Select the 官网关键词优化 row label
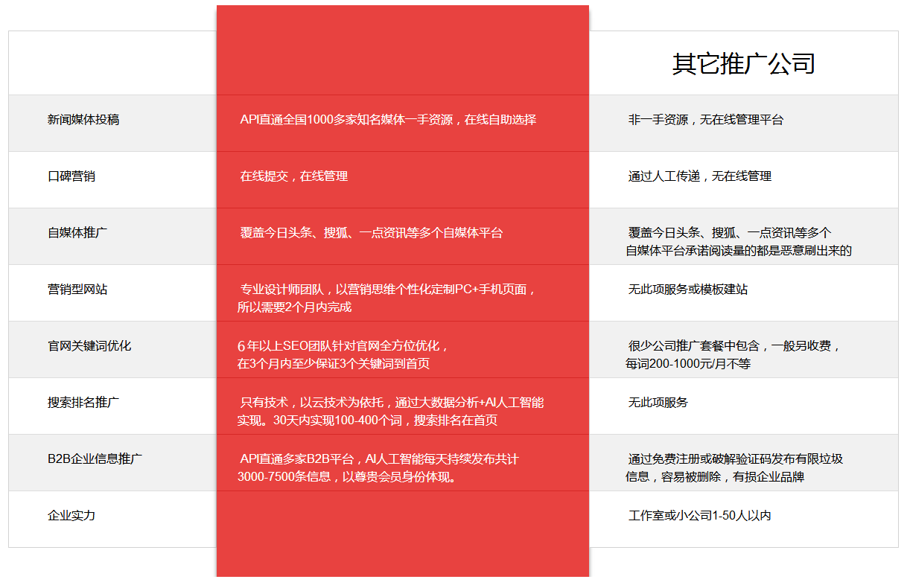 [x=89, y=346]
